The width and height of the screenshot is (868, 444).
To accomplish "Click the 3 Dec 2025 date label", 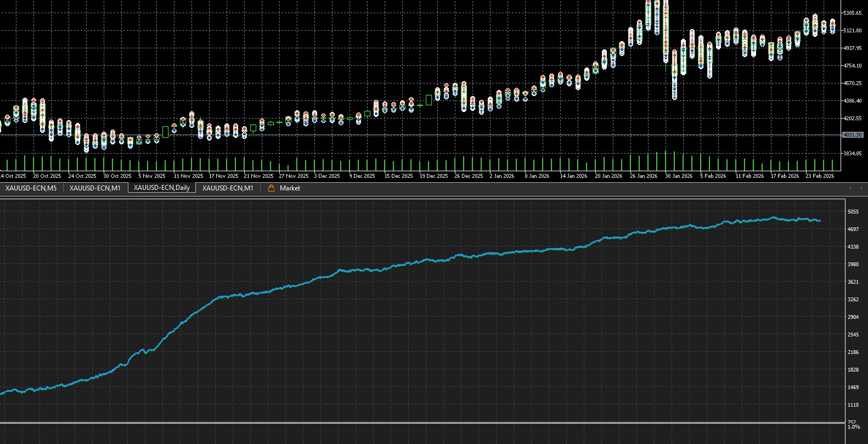I will [x=327, y=176].
